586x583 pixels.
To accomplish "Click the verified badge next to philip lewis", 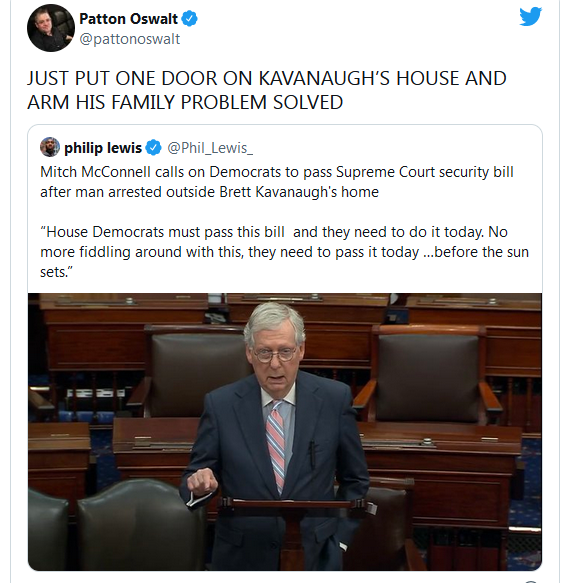I will point(153,148).
